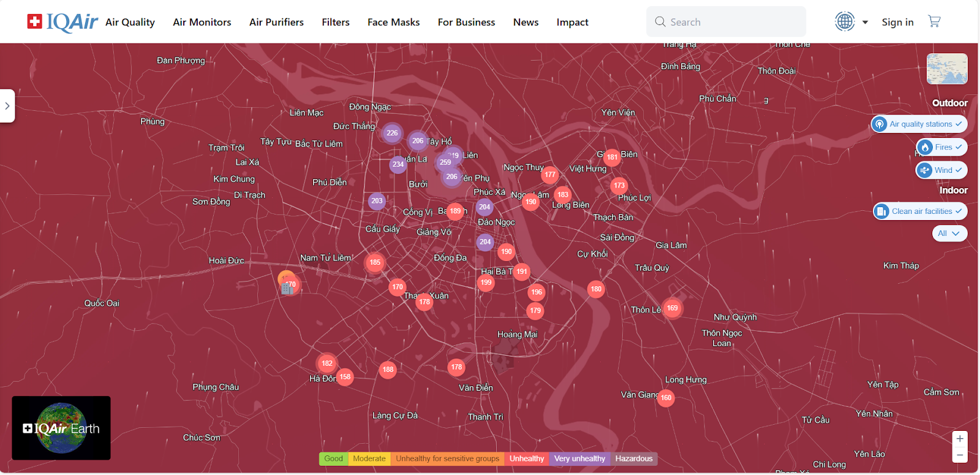Screen dimensions: 980x475
Task: Toggle the Wind map layer
Action: coord(941,170)
